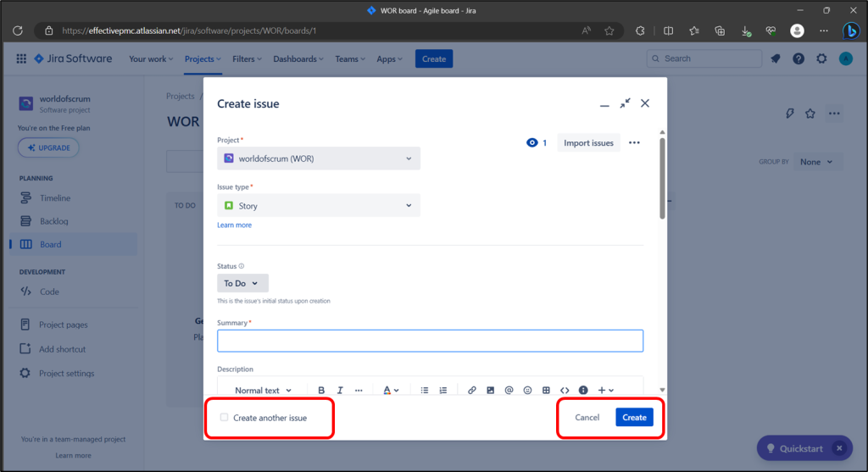Refresh the page in the browser
The image size is (868, 472).
(x=18, y=31)
